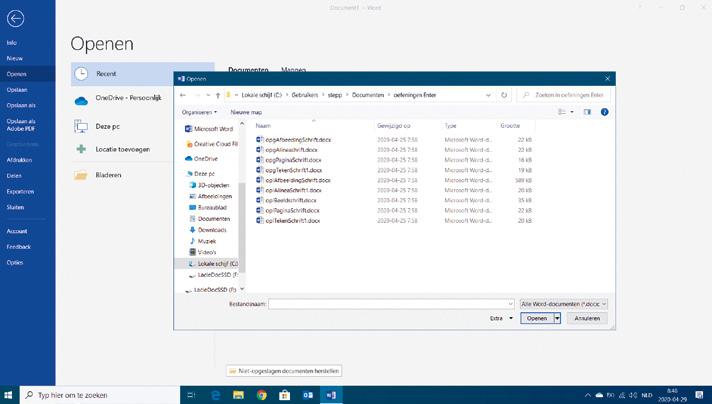
Task: Click the Bladeren folder icon
Action: pos(81,175)
